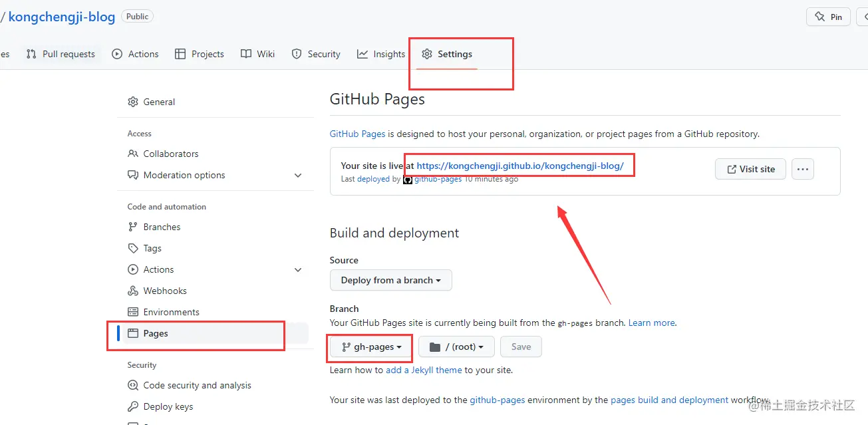Click the disabled Save button
The image size is (868, 425).
(x=521, y=347)
